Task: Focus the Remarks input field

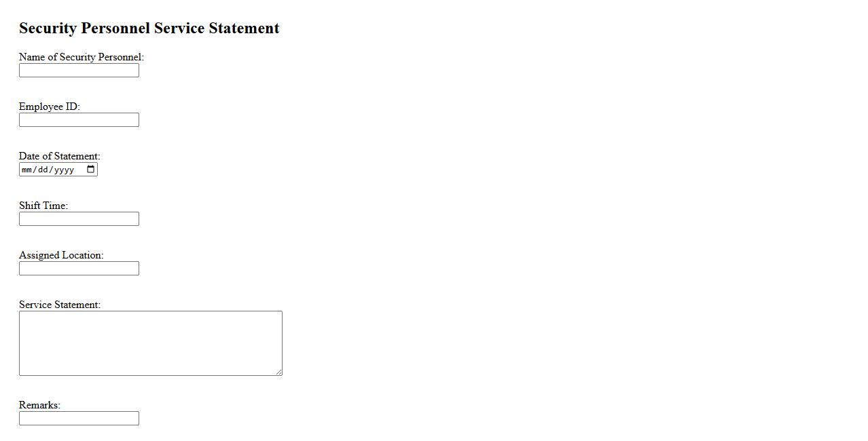Action: point(79,419)
